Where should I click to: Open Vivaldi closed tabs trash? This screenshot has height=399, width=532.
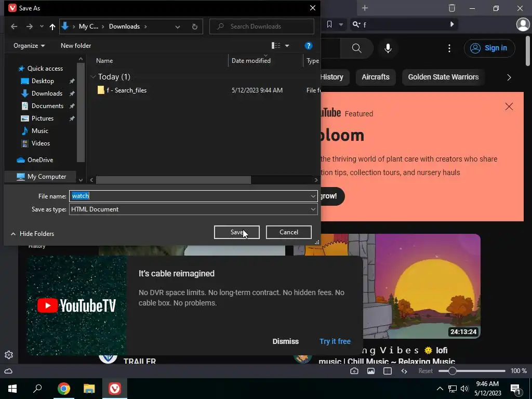point(452,8)
